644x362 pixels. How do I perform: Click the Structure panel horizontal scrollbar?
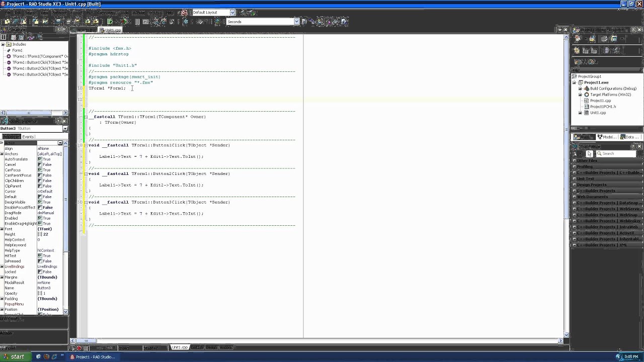[x=34, y=113]
